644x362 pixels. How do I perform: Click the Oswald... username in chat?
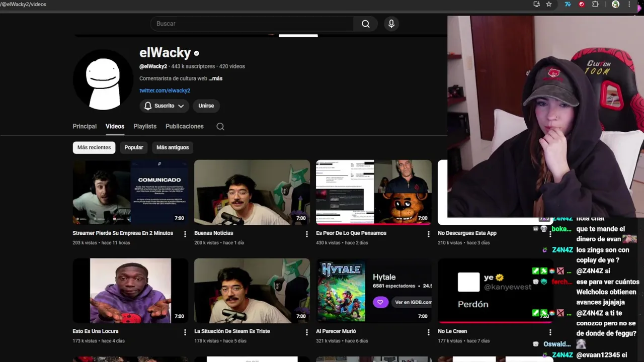point(557,344)
